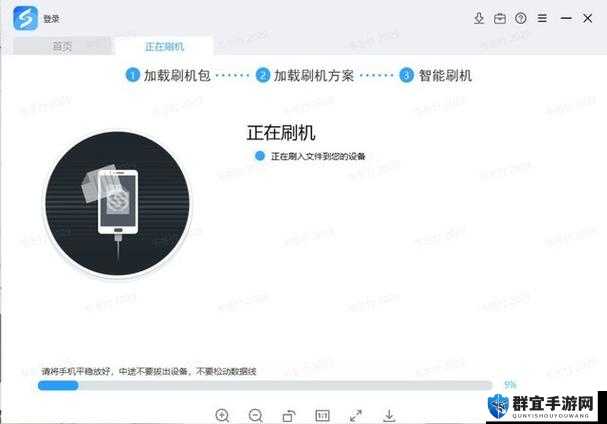607x424 pixels.
Task: Click the download image icon in bottom toolbar
Action: pyautogui.click(x=389, y=416)
